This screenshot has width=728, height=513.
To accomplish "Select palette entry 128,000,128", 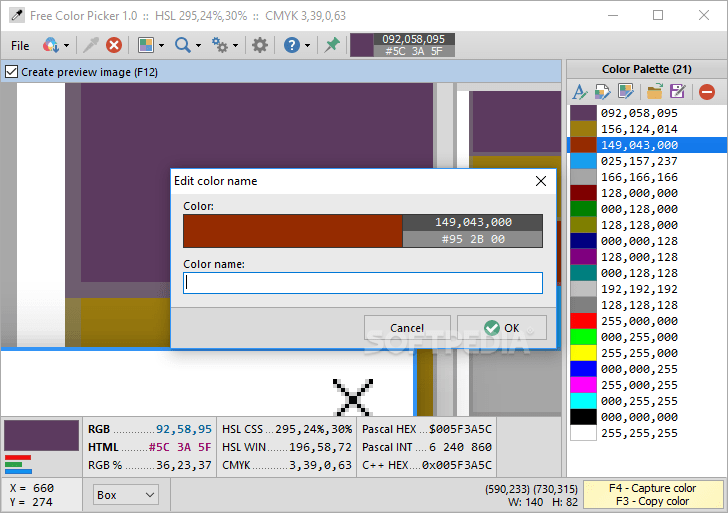I will 648,257.
